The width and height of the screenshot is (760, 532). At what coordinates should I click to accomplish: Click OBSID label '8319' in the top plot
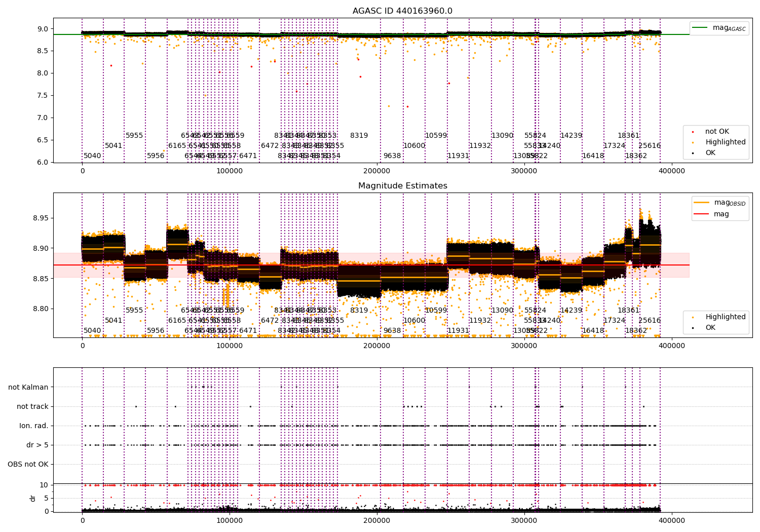tap(359, 136)
